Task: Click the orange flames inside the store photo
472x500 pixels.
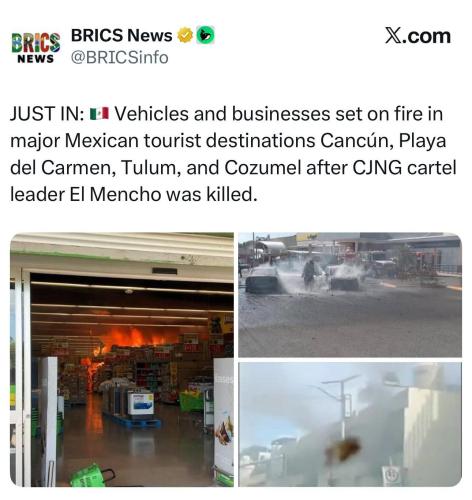Action: click(x=132, y=338)
